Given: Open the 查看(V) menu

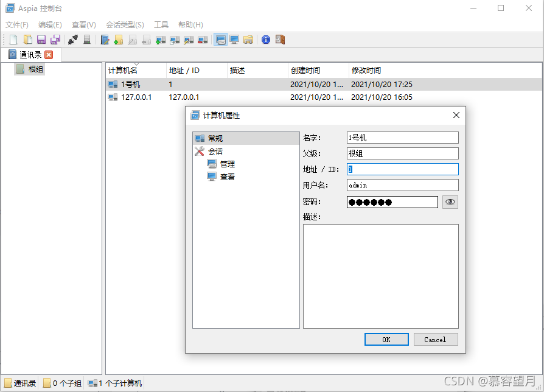Looking at the screenshot, I should pyautogui.click(x=83, y=24).
